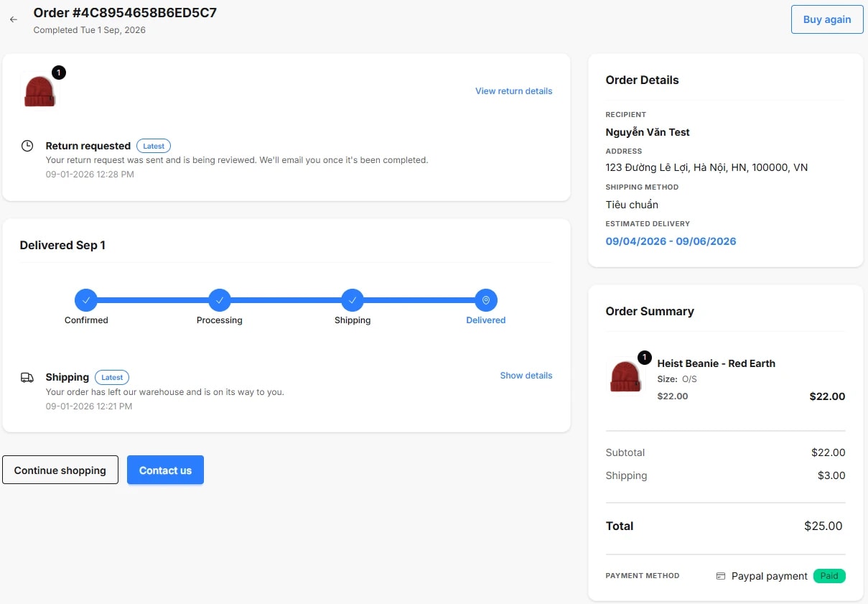Click the Completed Tue 1 Sep, 2026 text
Screen dimensions: 868x604
tap(90, 30)
